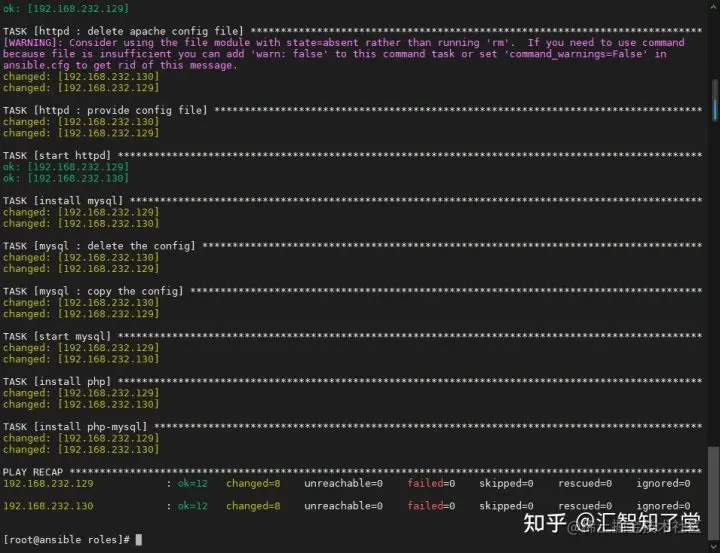
Task: Select changed 192.168.232.130 under install php
Action: coord(81,404)
